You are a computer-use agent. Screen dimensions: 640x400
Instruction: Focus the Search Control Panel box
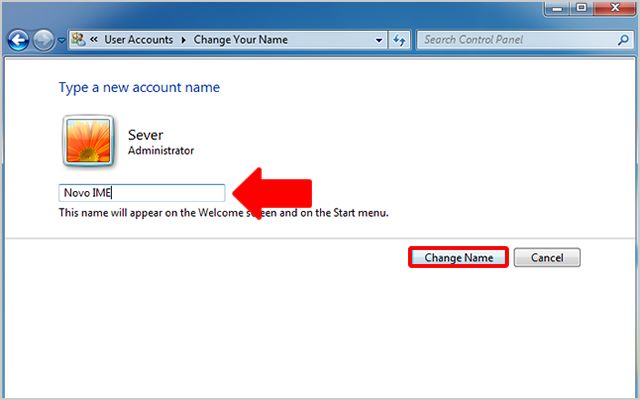click(510, 40)
